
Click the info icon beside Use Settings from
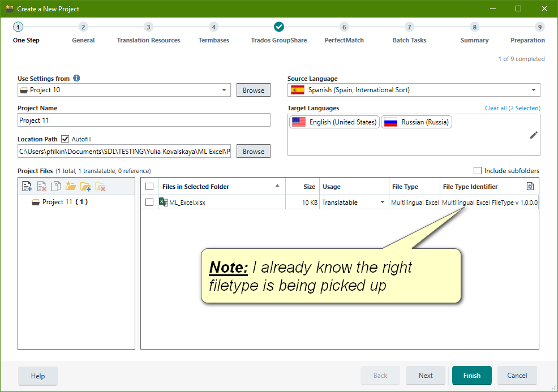pyautogui.click(x=76, y=78)
